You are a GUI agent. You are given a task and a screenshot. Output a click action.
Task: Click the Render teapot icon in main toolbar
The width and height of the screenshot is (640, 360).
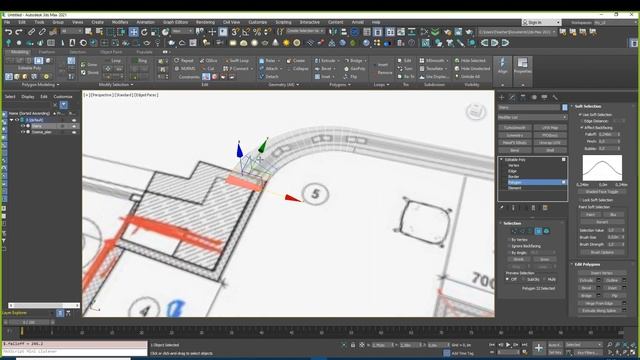469,32
